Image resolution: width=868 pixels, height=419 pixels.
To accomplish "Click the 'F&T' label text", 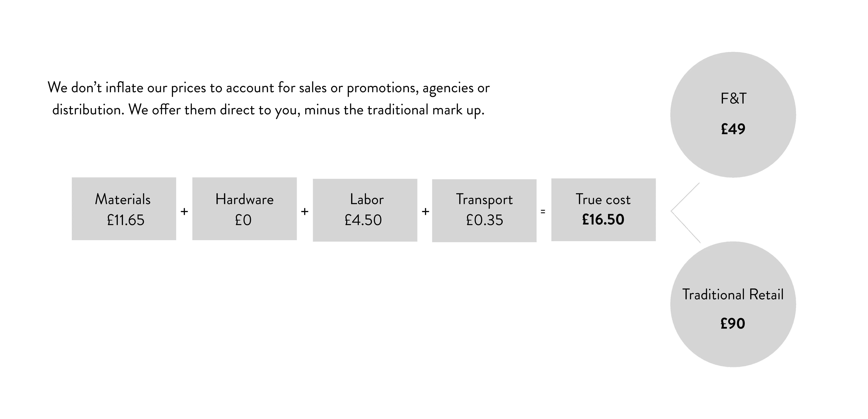I will click(x=734, y=98).
